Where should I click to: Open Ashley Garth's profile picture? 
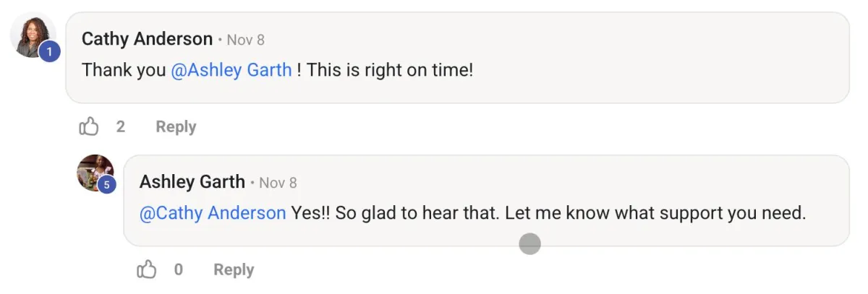click(x=94, y=172)
